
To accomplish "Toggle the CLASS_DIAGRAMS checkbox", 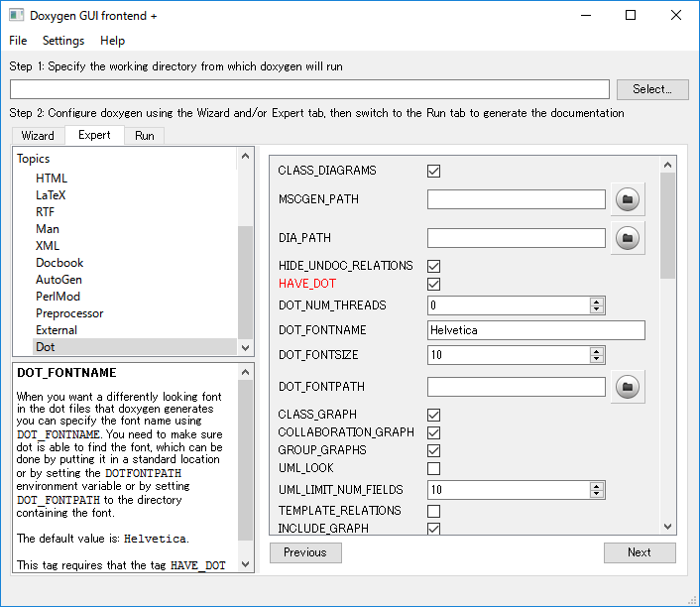I will [433, 171].
